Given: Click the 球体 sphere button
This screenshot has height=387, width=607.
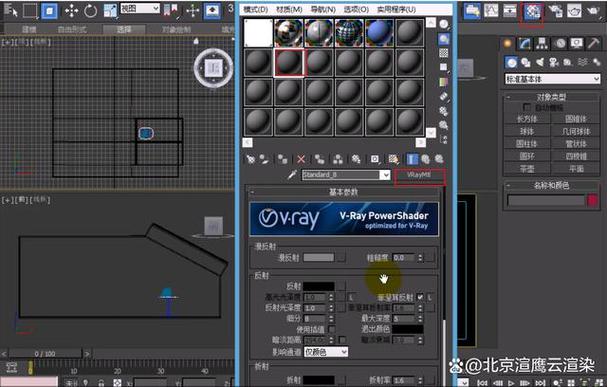Looking at the screenshot, I should (527, 131).
